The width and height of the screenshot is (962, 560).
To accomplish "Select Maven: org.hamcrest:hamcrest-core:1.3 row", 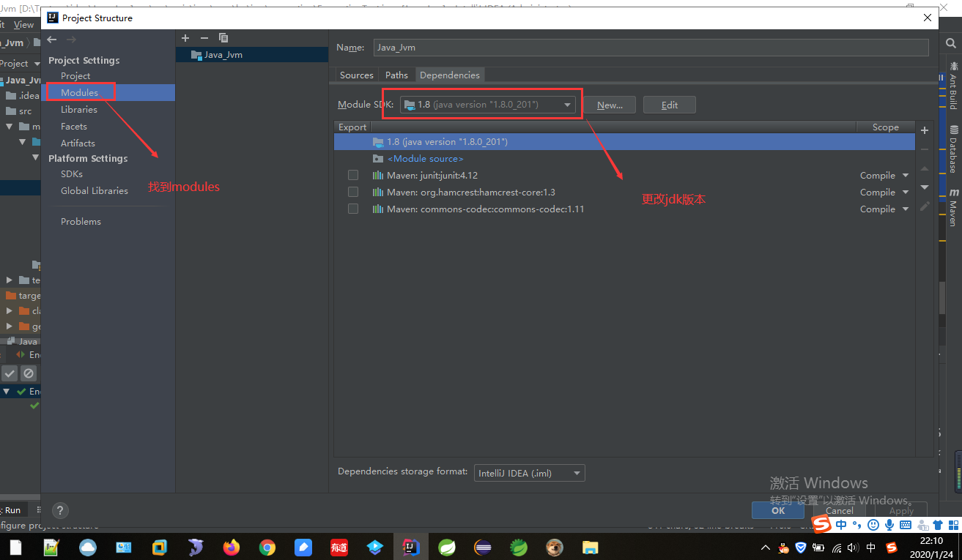I will pyautogui.click(x=624, y=193).
